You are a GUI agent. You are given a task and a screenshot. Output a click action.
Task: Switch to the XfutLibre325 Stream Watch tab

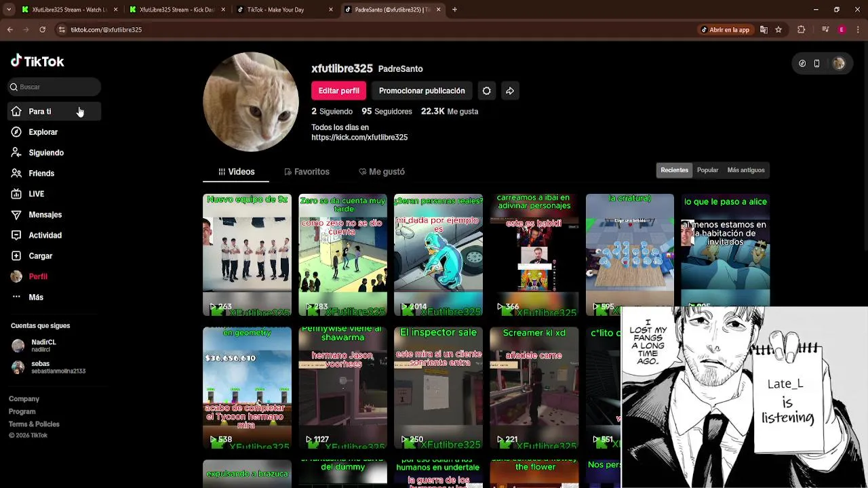click(68, 9)
